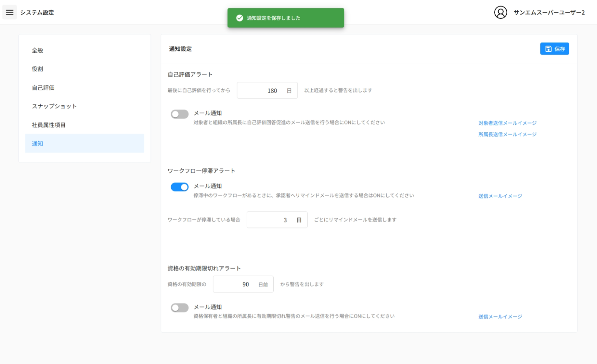Viewport: 597px width, 364px height.
Task: Select 役割 in the sidebar
Action: click(x=84, y=69)
